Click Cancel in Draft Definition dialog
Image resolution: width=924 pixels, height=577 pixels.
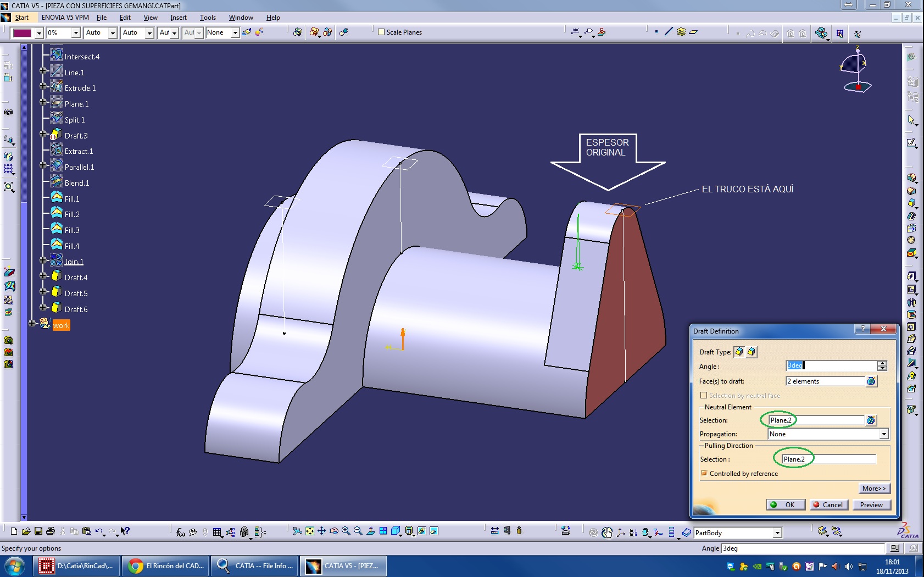tap(829, 504)
